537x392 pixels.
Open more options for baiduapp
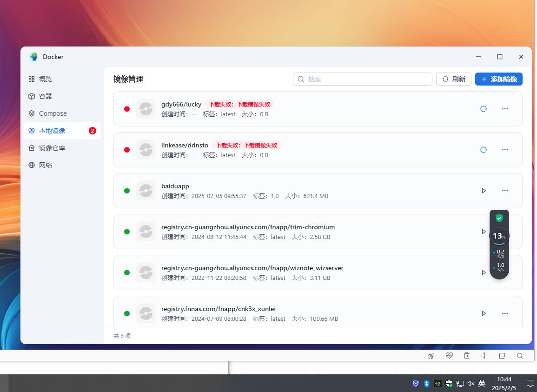pyautogui.click(x=504, y=191)
